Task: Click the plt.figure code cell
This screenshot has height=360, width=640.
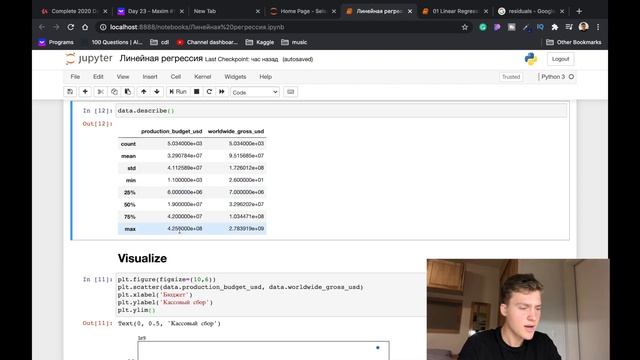Action: pyautogui.click(x=271, y=295)
